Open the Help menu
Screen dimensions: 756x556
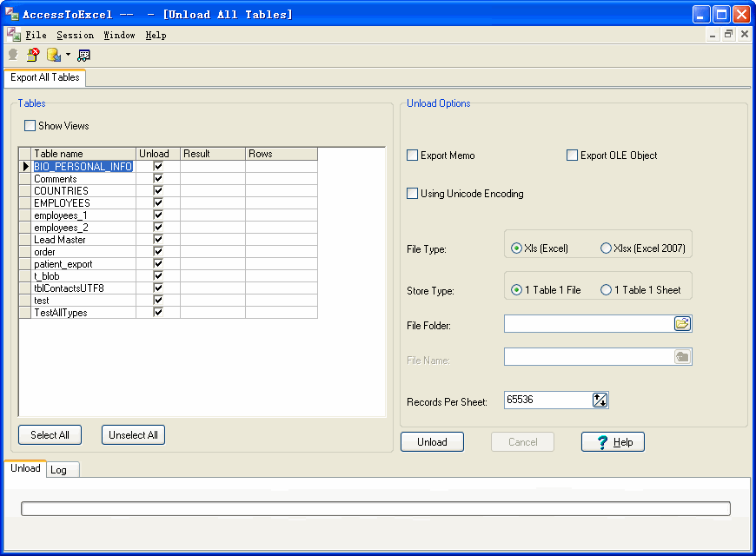click(x=156, y=36)
